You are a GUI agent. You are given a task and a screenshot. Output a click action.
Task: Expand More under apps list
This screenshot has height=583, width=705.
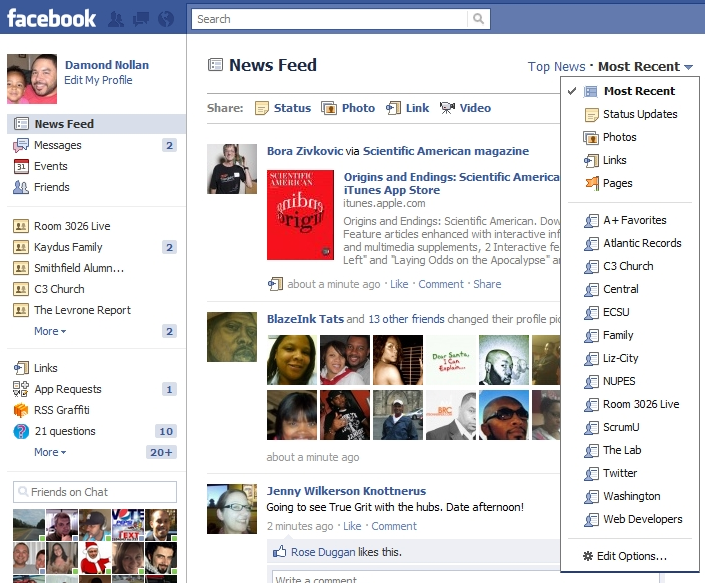tap(50, 452)
